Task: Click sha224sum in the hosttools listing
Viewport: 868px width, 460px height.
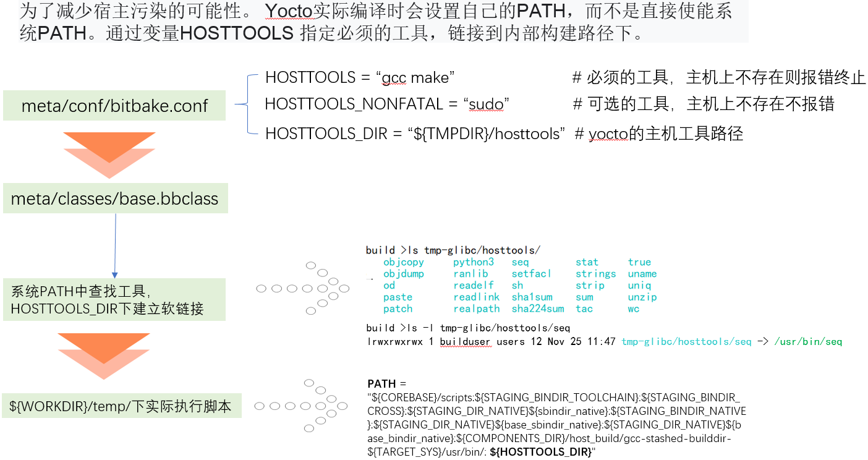Action: 537,309
